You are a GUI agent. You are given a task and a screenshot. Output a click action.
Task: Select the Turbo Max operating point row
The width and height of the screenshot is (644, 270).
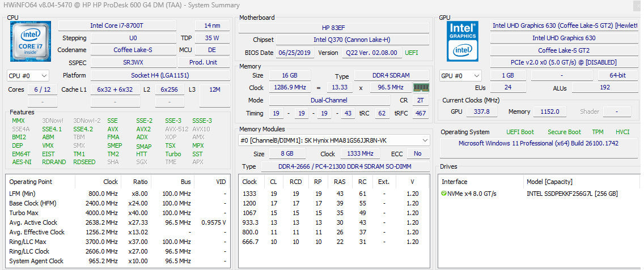pyautogui.click(x=118, y=213)
